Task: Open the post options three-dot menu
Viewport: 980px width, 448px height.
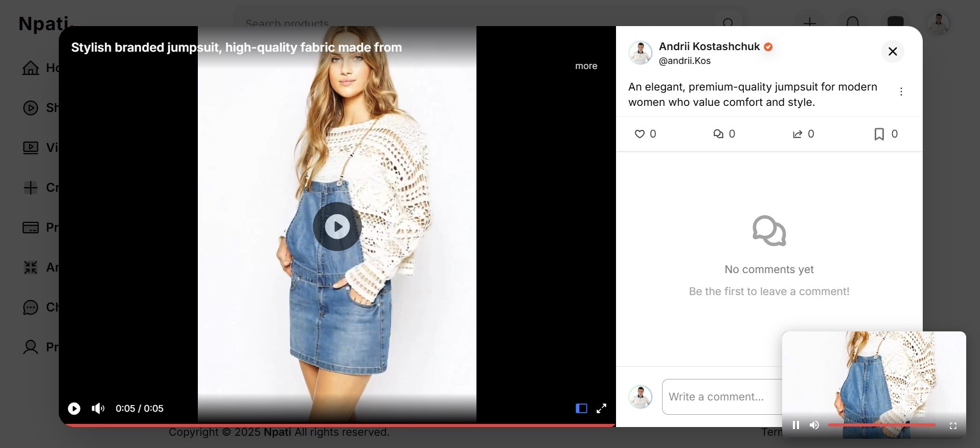Action: pyautogui.click(x=901, y=92)
